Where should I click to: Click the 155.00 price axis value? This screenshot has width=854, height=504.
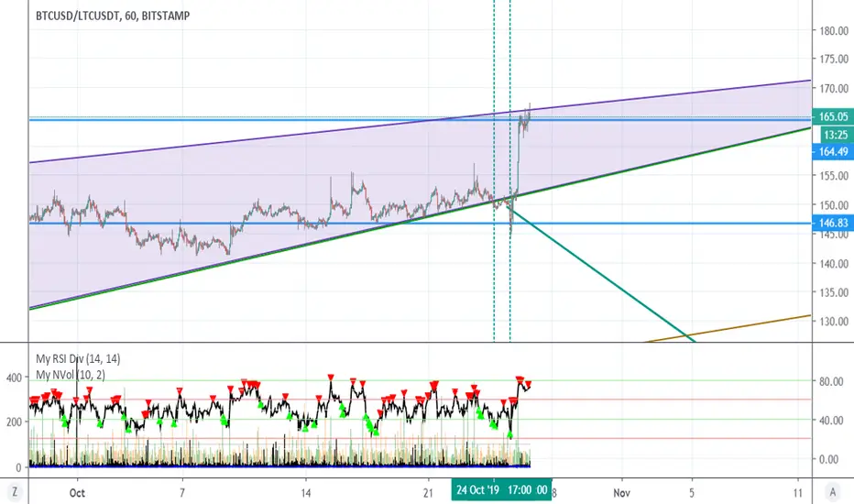(834, 176)
